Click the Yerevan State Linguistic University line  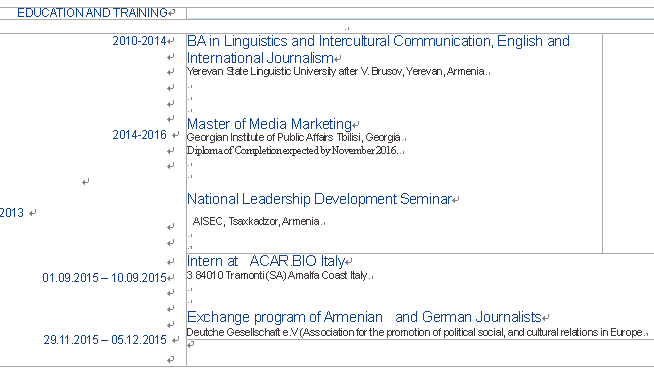[336, 72]
